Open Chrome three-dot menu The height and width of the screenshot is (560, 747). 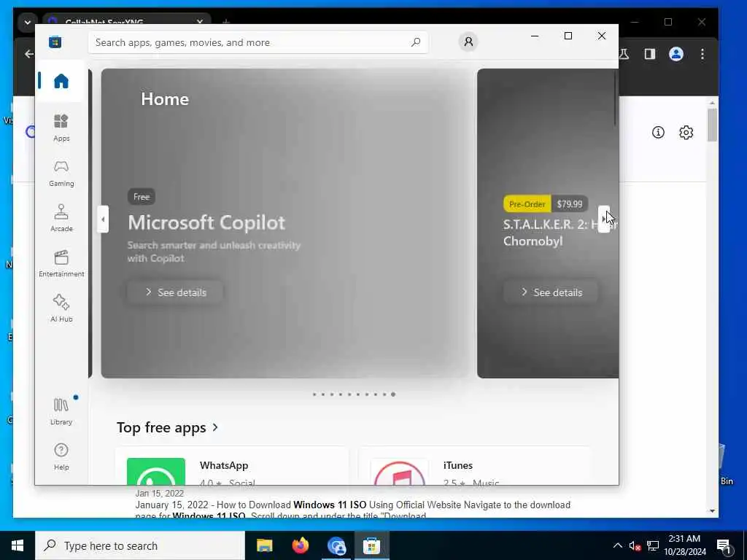point(703,54)
